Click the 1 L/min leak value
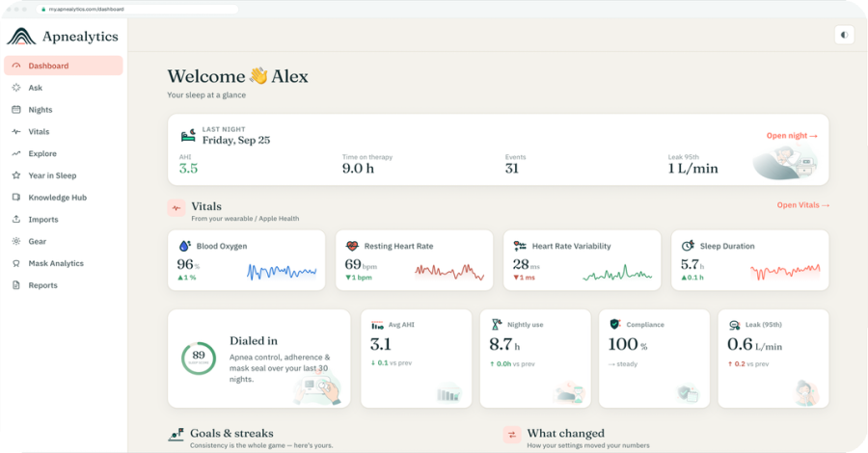868x453 pixels. [x=693, y=168]
